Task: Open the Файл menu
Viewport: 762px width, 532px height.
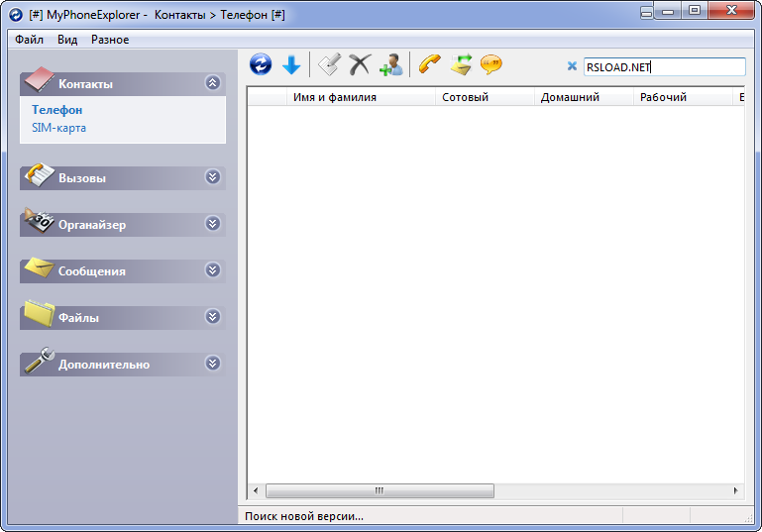Action: click(29, 40)
